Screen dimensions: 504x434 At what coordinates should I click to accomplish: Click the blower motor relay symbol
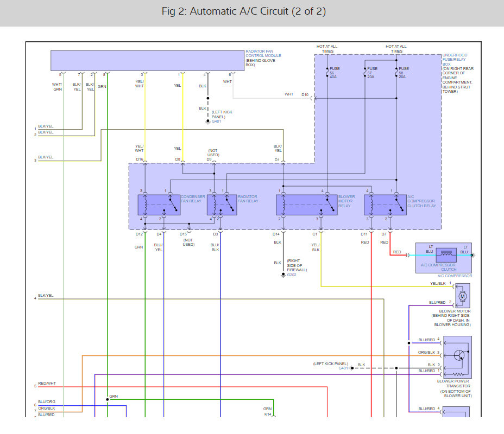(307, 205)
